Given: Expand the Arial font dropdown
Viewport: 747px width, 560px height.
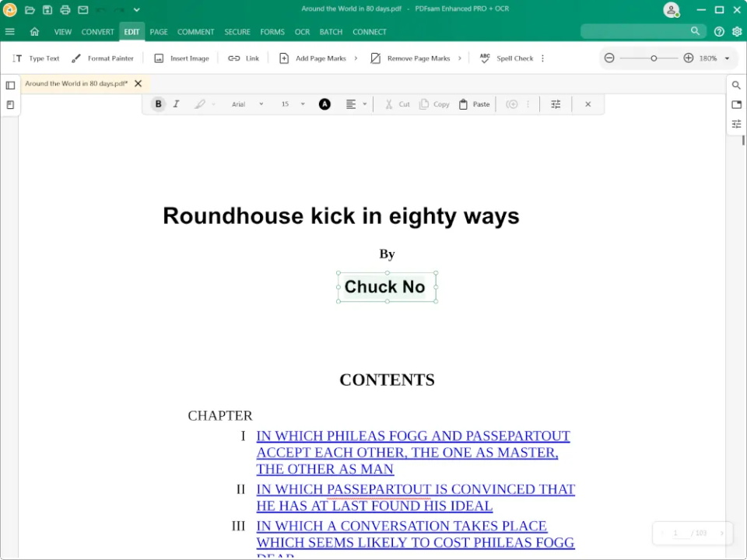Looking at the screenshot, I should pyautogui.click(x=247, y=104).
